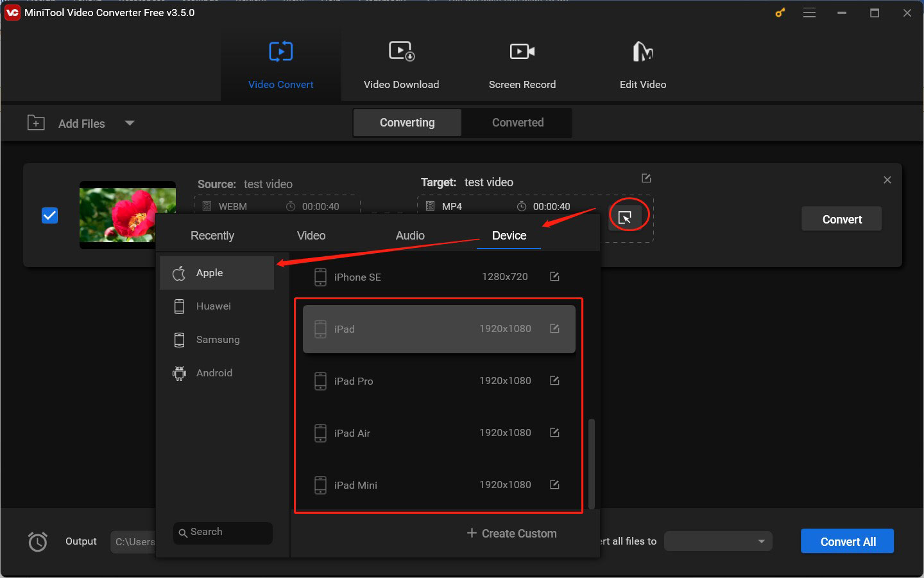Image resolution: width=924 pixels, height=578 pixels.
Task: Select the iPad Air preset
Action: [x=439, y=433]
